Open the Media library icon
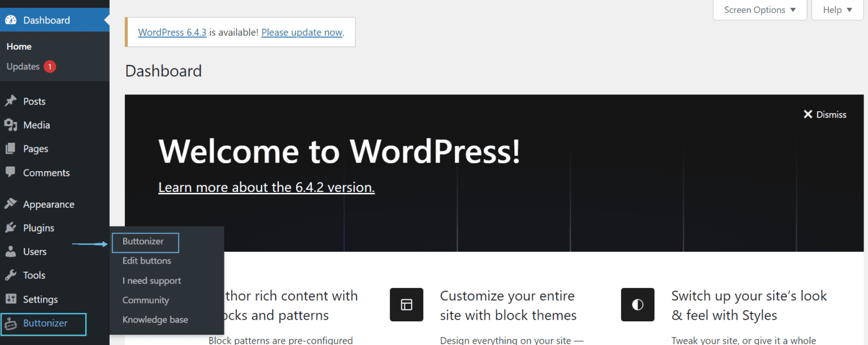Viewport: 868px width, 345px height. tap(11, 125)
